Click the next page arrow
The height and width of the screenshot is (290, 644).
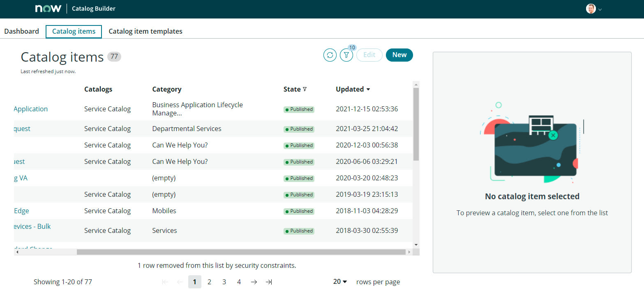click(254, 282)
